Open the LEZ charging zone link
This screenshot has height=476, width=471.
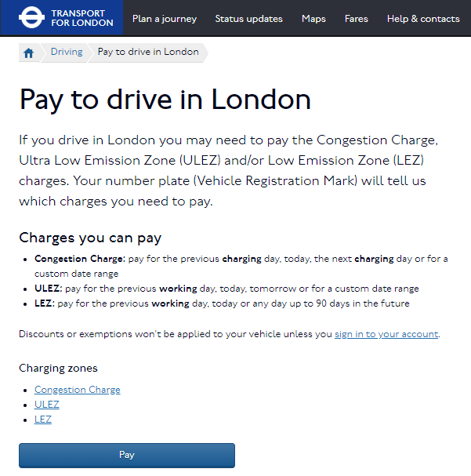point(43,420)
